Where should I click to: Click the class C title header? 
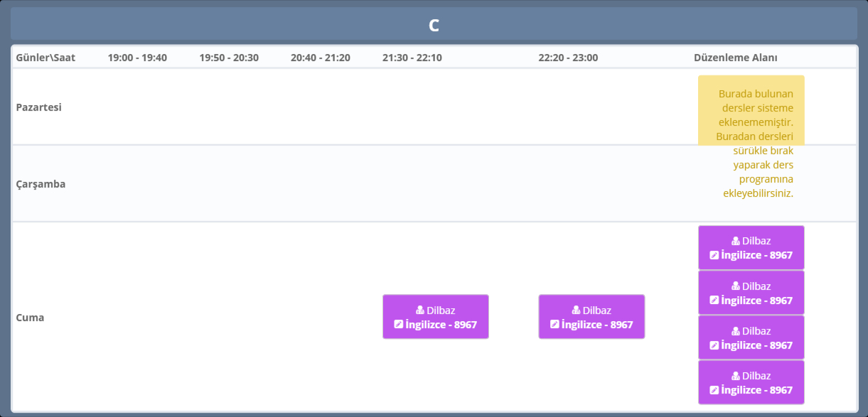434,25
